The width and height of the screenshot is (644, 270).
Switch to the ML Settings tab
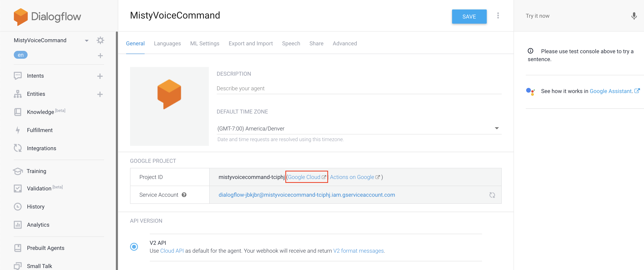[x=205, y=44]
